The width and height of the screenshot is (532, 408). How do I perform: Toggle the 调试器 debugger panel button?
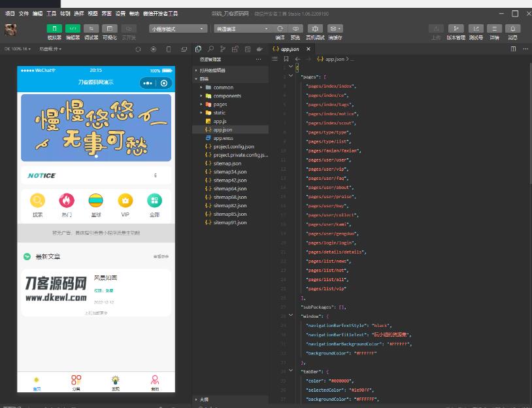pyautogui.click(x=91, y=28)
